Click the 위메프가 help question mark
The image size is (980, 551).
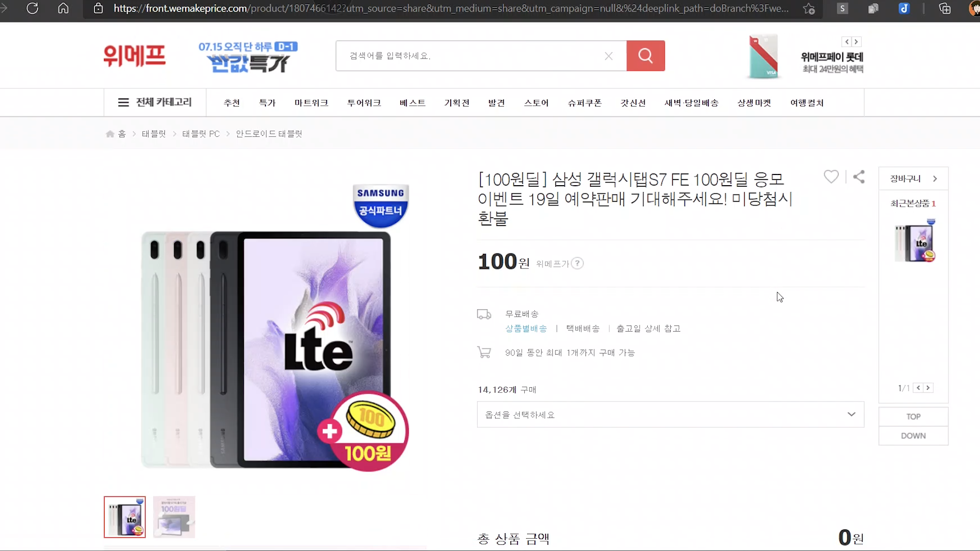(577, 263)
